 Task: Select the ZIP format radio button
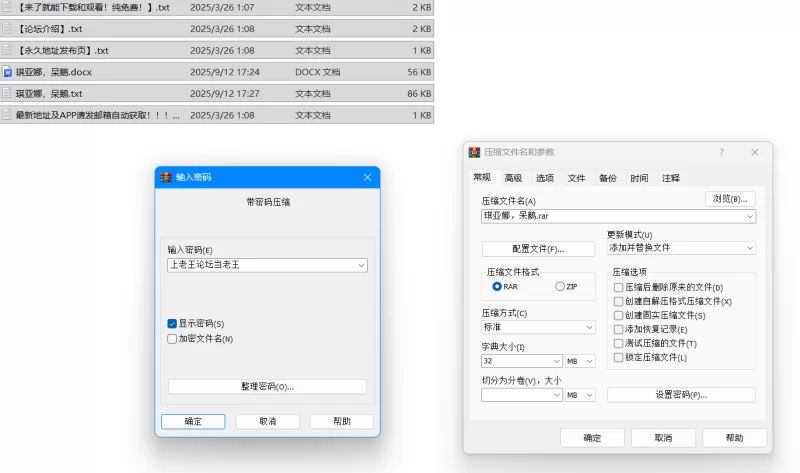pos(560,286)
